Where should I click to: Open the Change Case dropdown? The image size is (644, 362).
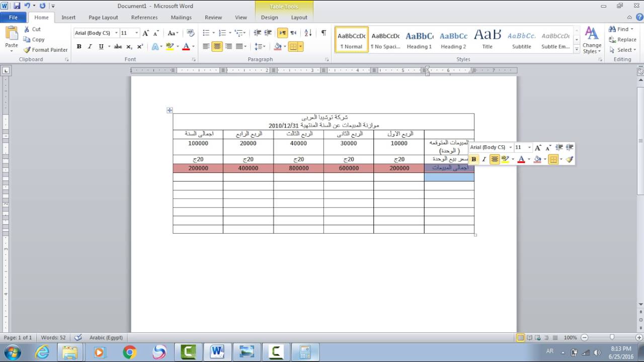(x=173, y=33)
